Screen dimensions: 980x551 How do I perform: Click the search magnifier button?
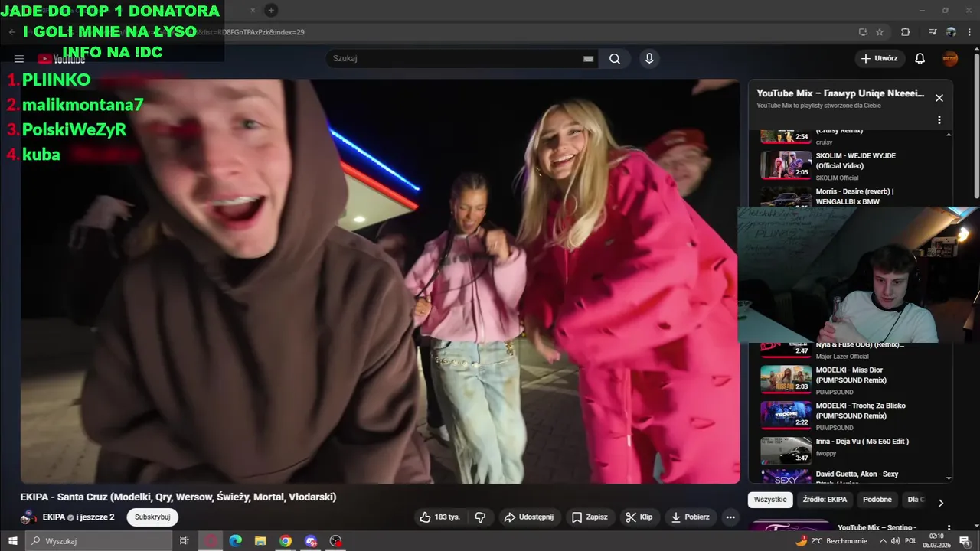click(x=615, y=59)
